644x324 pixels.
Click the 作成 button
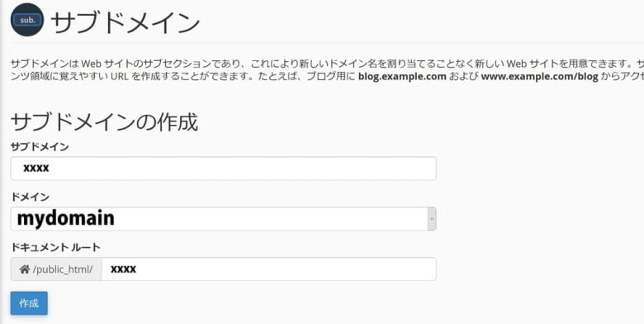click(29, 303)
